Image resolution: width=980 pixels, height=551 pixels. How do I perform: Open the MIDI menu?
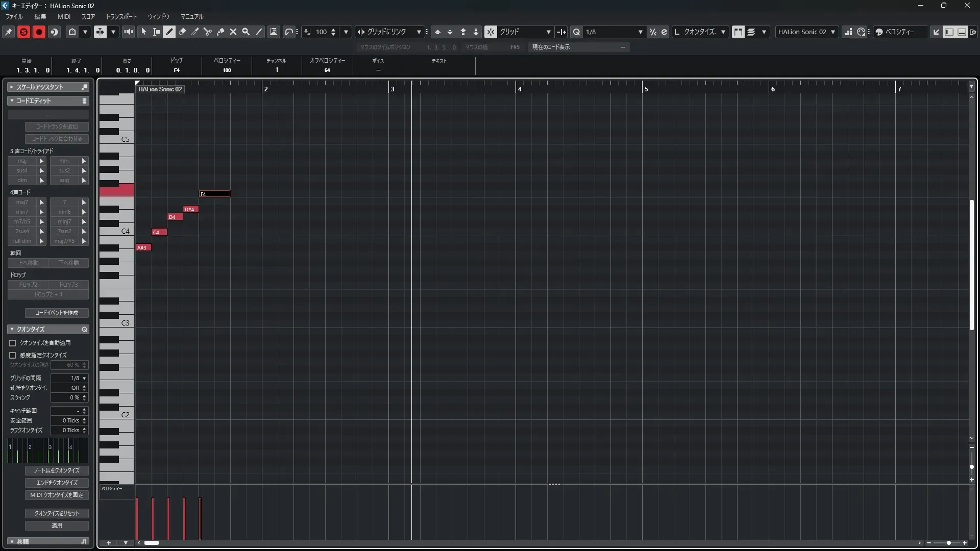[64, 16]
